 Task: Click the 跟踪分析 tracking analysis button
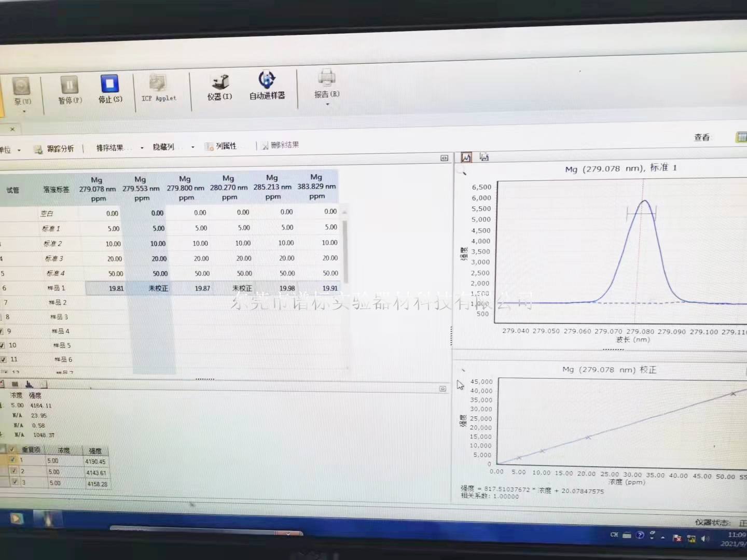coord(54,149)
